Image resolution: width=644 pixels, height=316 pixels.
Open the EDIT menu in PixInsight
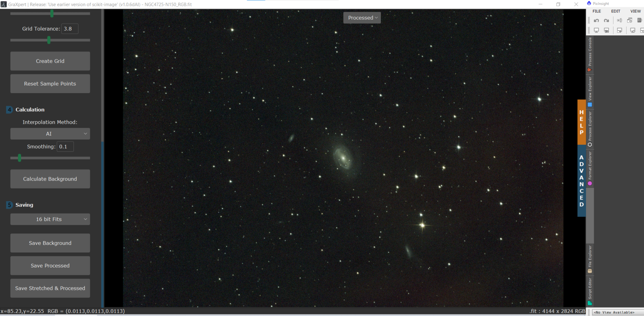616,11
